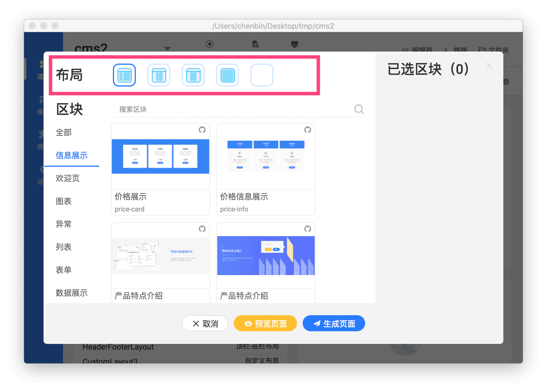Select the 异常 category

pos(64,224)
